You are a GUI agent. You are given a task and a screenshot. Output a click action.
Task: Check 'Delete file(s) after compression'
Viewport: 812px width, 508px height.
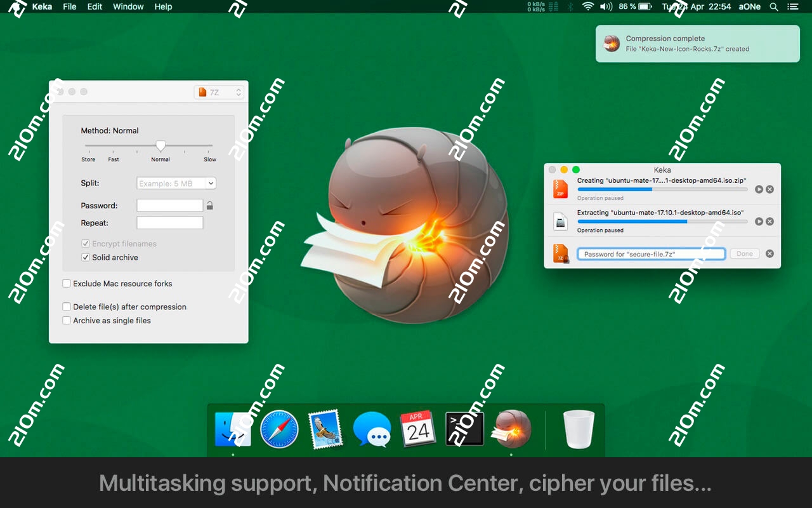click(x=67, y=307)
